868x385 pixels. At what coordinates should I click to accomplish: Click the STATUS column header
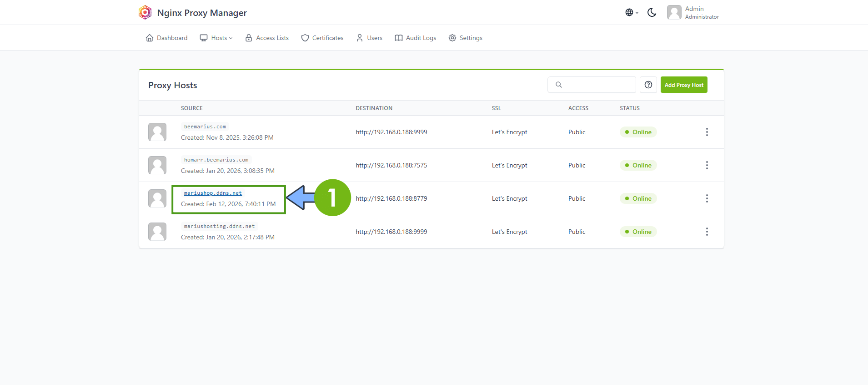(x=630, y=108)
